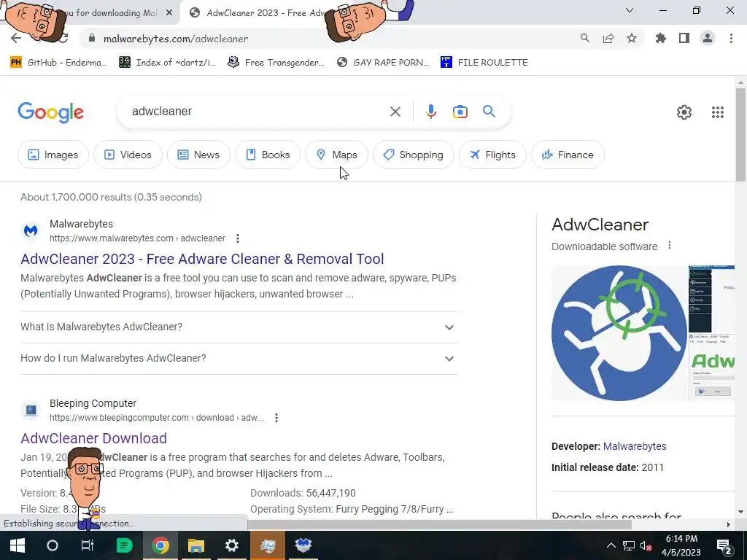The image size is (747, 560).
Task: Expand 'What is Malwarebytes AdwCleaner?' question
Action: (x=239, y=327)
